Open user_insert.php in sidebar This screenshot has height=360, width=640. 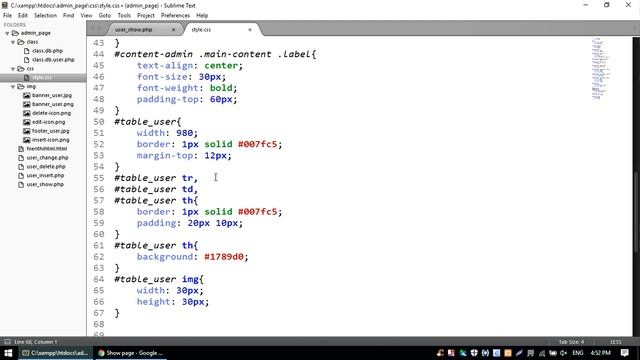click(x=45, y=176)
